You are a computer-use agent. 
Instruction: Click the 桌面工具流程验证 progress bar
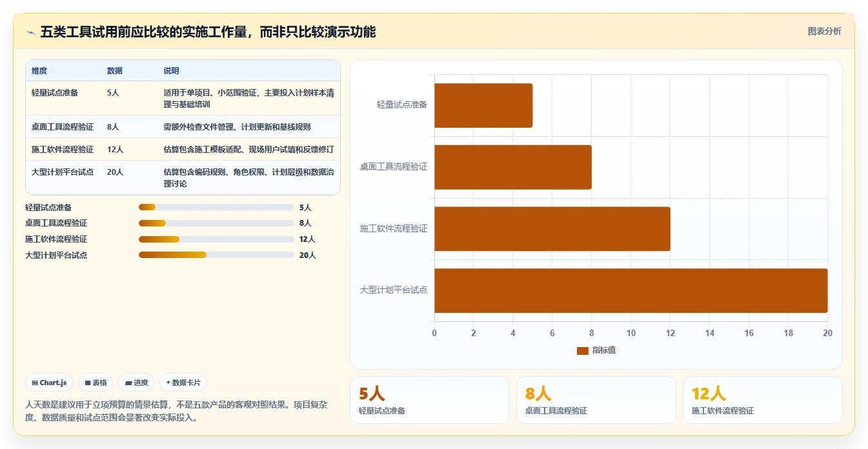pos(216,223)
